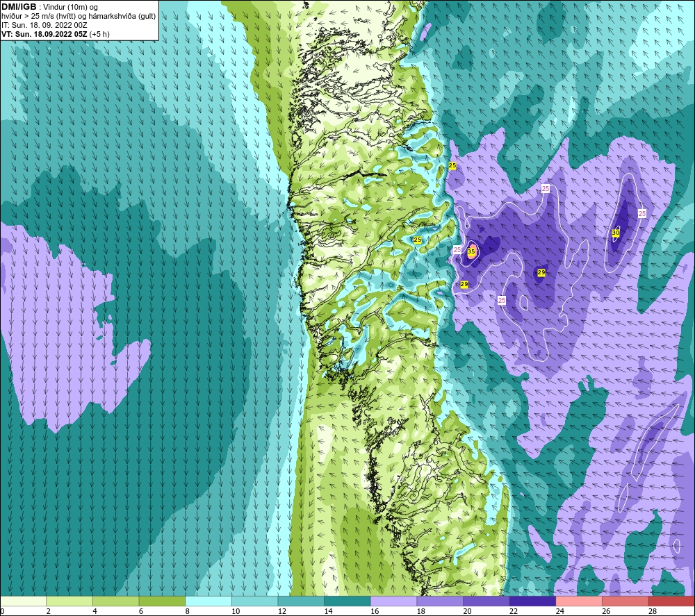Screen dimensions: 695x616
Task: Click the 'hviður > 25 m/s (hvítt)' legend text line
Action: (x=78, y=16)
